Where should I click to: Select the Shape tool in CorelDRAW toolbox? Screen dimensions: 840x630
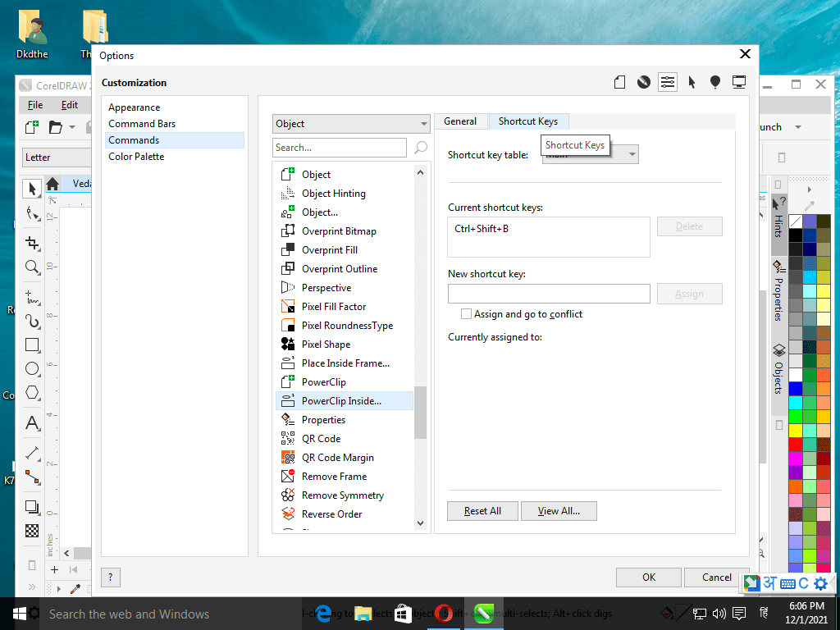(32, 214)
